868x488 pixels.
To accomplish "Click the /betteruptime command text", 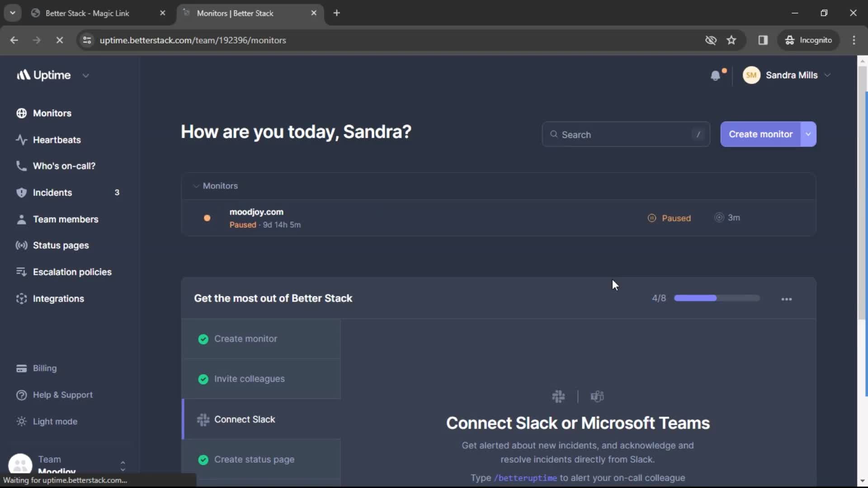I will click(x=525, y=478).
